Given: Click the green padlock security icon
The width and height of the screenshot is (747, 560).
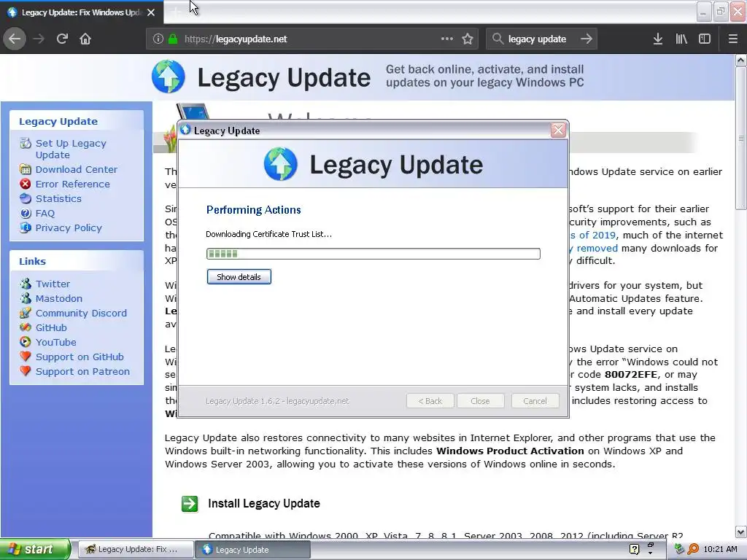Looking at the screenshot, I should click(x=173, y=39).
